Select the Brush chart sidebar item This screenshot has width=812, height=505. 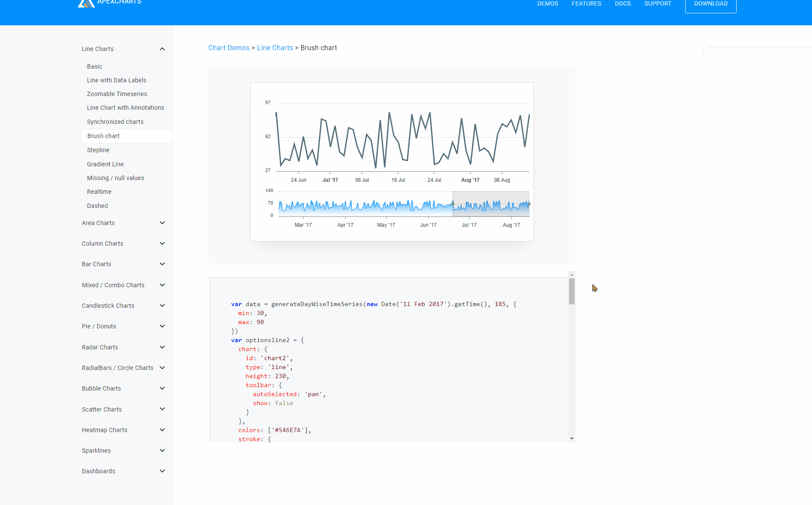pyautogui.click(x=126, y=136)
